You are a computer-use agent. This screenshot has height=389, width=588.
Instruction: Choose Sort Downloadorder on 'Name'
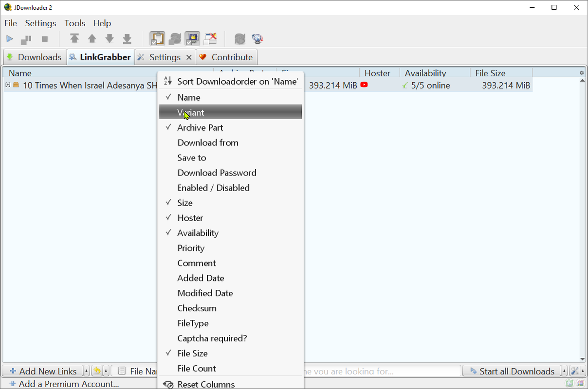coord(230,81)
